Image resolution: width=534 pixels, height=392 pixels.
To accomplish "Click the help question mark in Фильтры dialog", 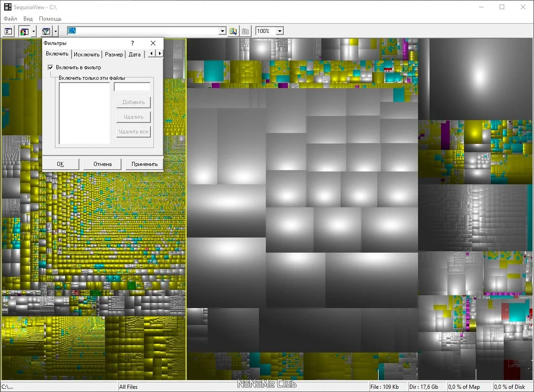I will (132, 43).
